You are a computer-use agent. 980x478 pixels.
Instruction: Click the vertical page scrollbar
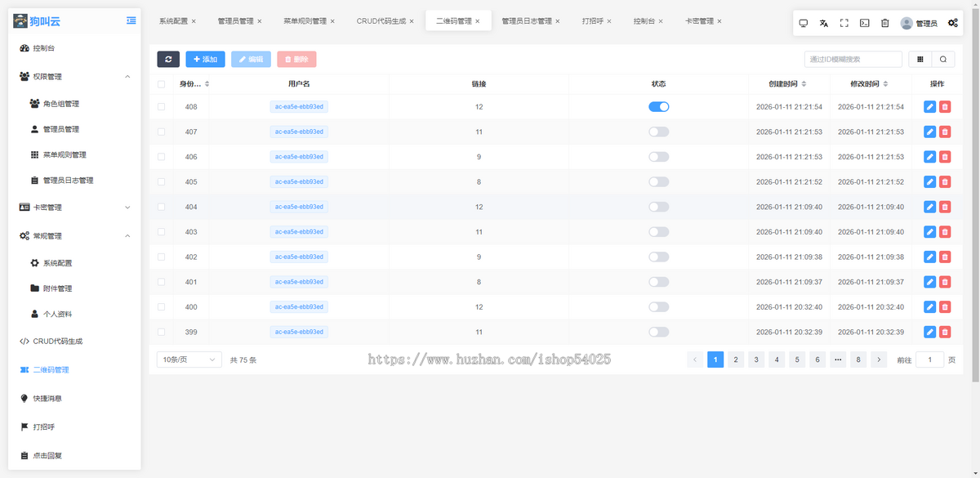point(976,196)
